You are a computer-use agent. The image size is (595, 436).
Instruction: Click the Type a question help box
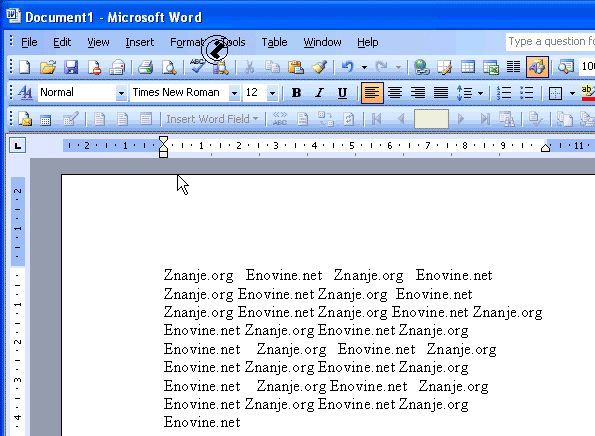click(550, 41)
